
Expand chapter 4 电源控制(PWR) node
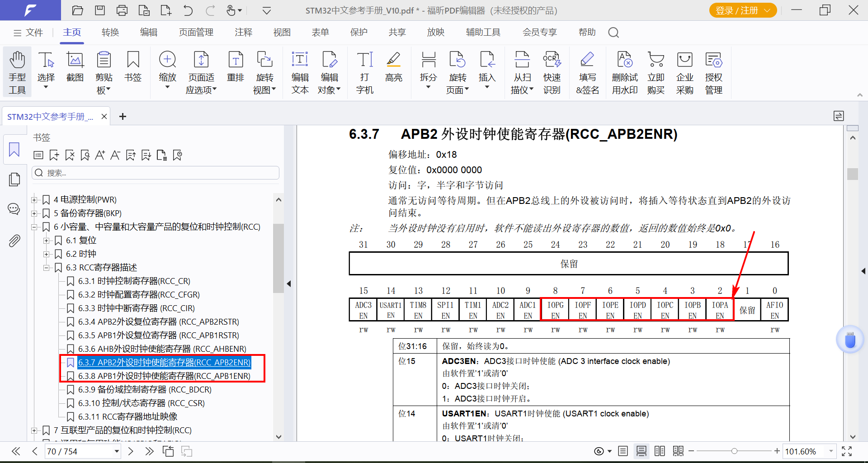[34, 199]
